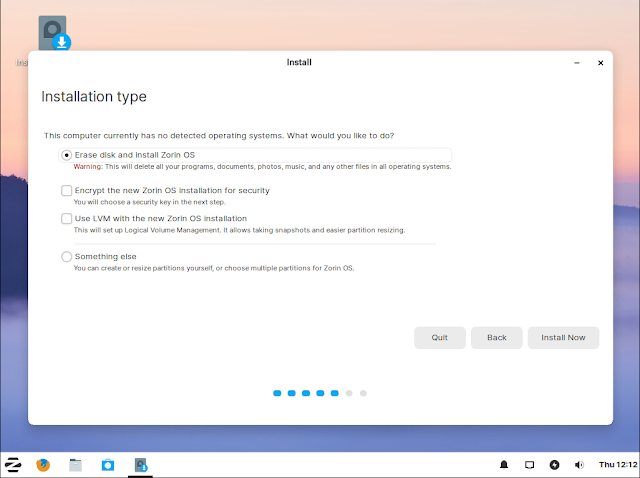Click 'You will choose a security key' text
This screenshot has height=478, width=640.
(x=149, y=202)
